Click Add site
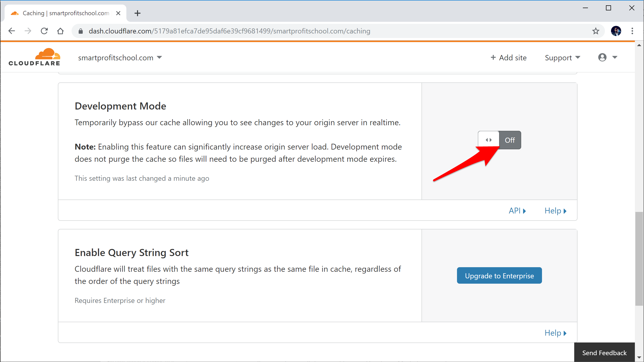The image size is (644, 362). [509, 58]
